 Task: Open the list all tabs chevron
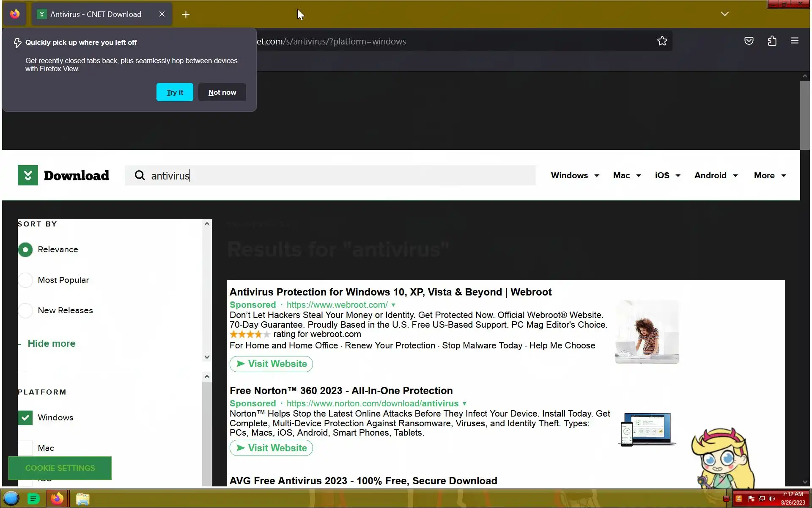pyautogui.click(x=724, y=14)
